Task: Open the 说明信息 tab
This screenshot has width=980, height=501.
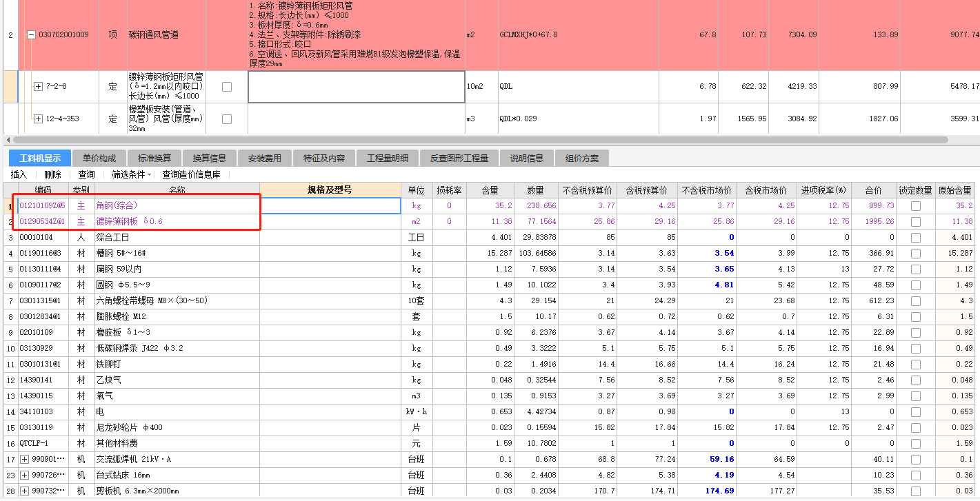Action: click(527, 159)
